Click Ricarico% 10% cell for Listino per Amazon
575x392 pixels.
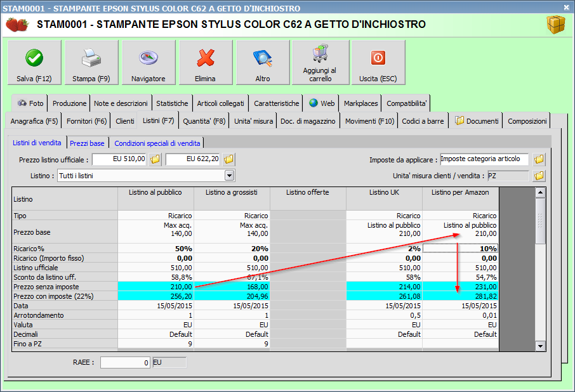[x=461, y=249]
